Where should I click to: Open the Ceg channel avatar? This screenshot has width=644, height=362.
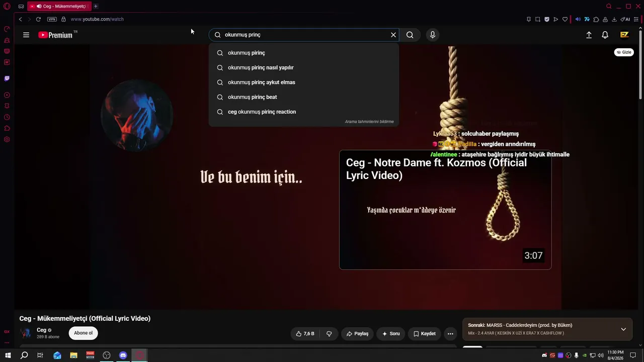(26, 333)
